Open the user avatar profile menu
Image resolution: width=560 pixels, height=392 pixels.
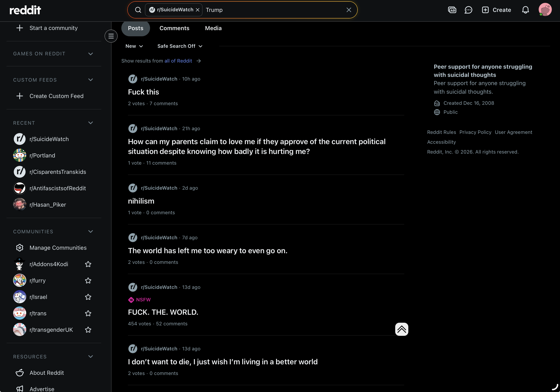click(545, 10)
